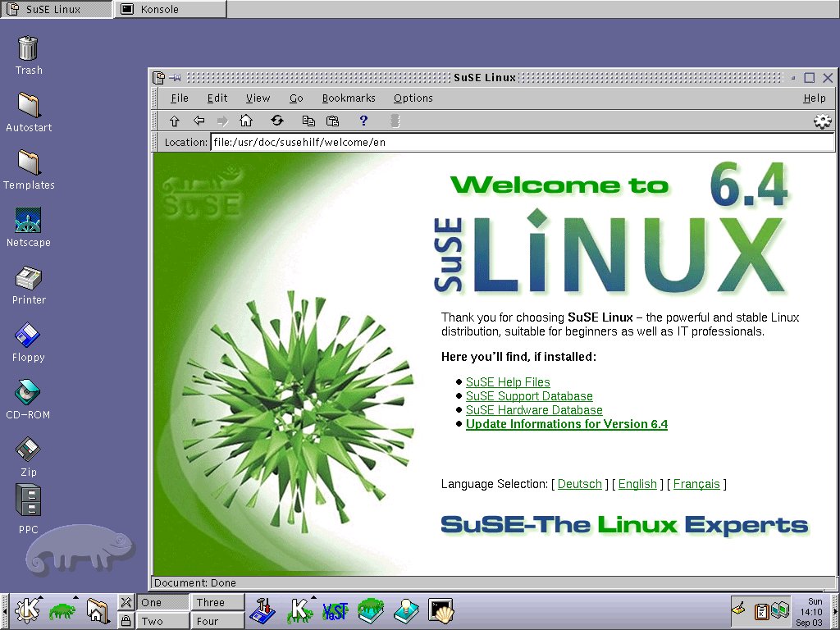The width and height of the screenshot is (840, 630).
Task: Click the clipboard tray icon
Action: (x=761, y=610)
